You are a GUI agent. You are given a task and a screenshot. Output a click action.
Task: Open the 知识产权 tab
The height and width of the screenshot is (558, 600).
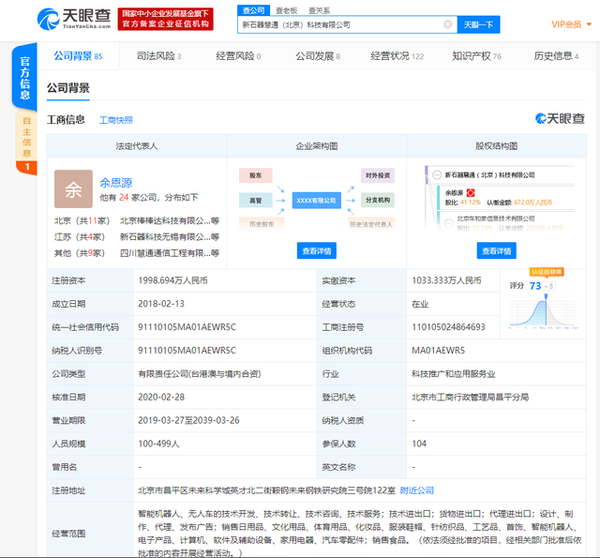(477, 56)
